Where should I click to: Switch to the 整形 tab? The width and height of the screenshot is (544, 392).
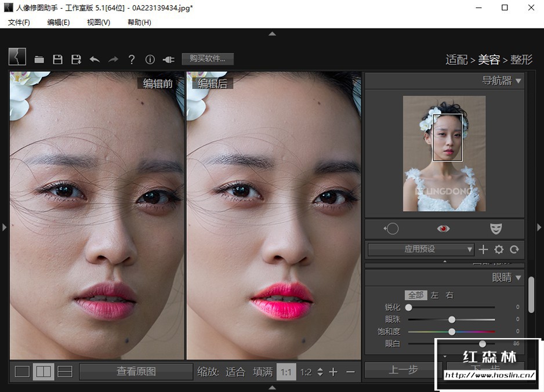pyautogui.click(x=521, y=59)
